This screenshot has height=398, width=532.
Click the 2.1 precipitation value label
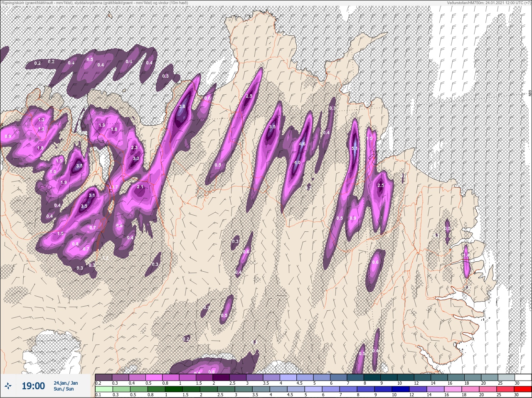tap(140, 187)
